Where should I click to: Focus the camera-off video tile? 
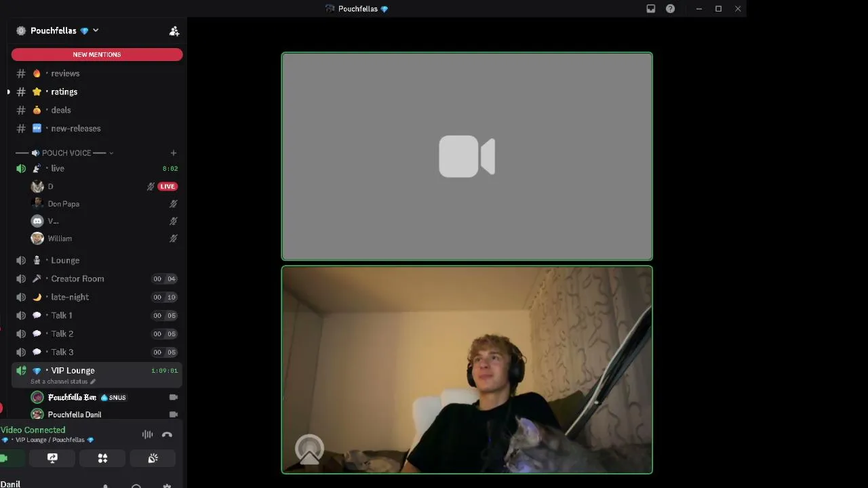pos(467,157)
